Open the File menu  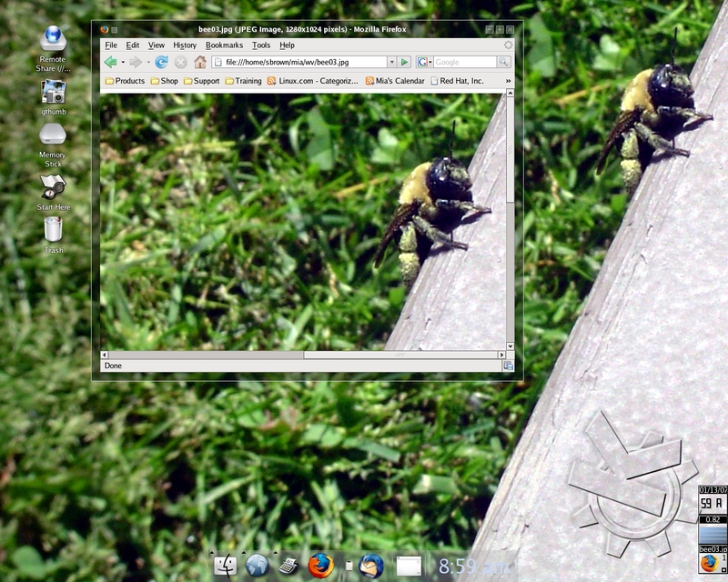[111, 45]
